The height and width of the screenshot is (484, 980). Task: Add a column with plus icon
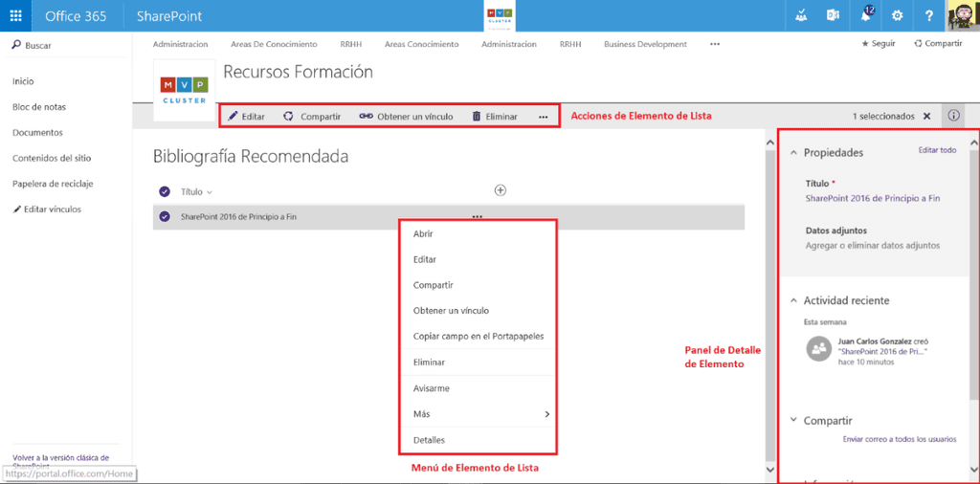(x=500, y=190)
